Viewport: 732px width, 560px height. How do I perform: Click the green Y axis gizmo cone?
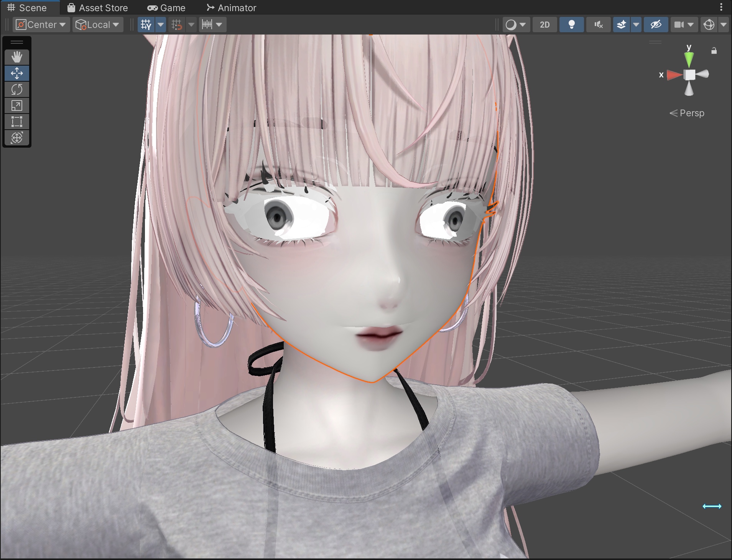point(689,59)
